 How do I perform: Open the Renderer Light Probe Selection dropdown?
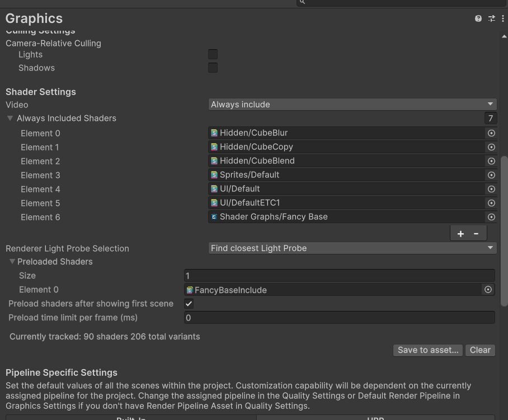coord(352,248)
